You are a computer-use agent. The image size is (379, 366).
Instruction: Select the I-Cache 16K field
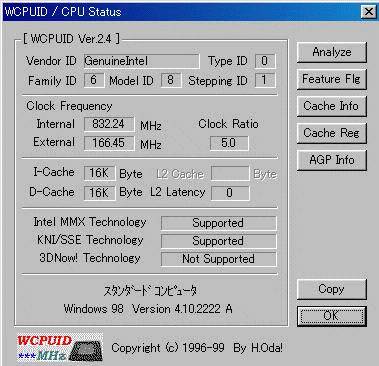coord(99,173)
